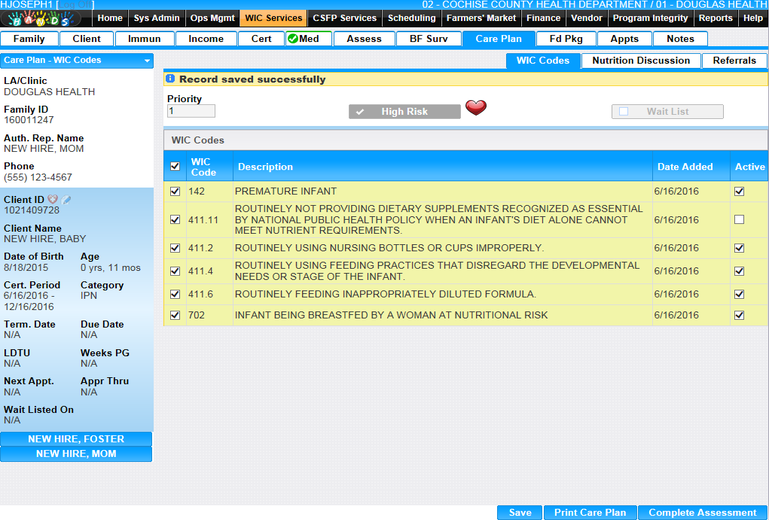This screenshot has width=769, height=520.
Task: Click the red heart high risk icon
Action: [x=476, y=108]
